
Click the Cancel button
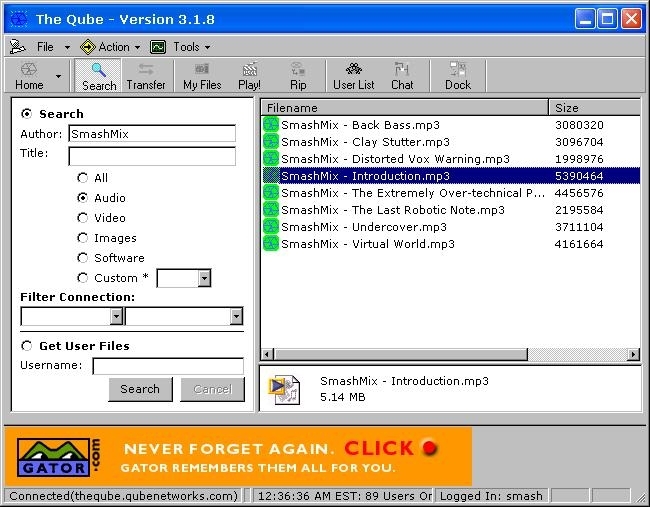212,389
